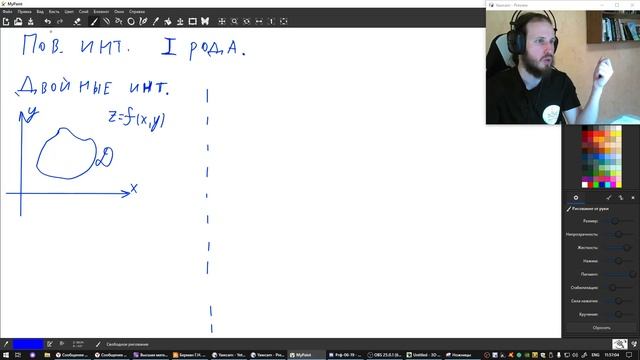
Task: Select the Color picker eyedropper tool
Action: 156,22
